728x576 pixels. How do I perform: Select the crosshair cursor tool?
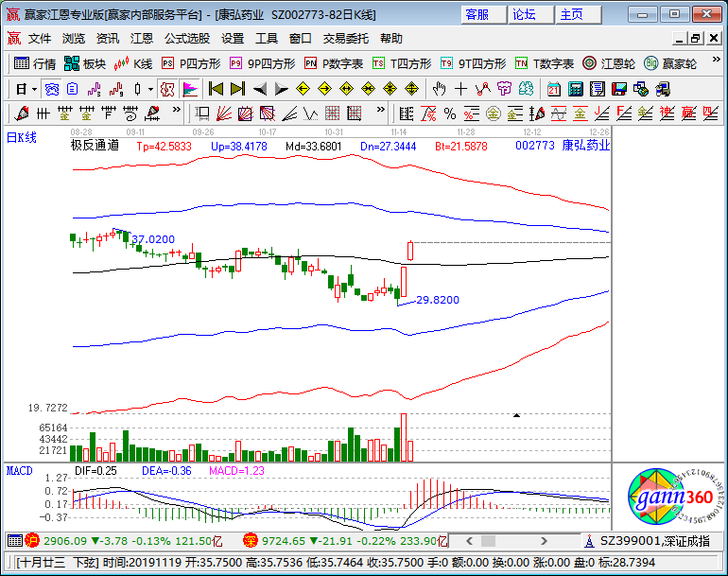click(x=460, y=89)
